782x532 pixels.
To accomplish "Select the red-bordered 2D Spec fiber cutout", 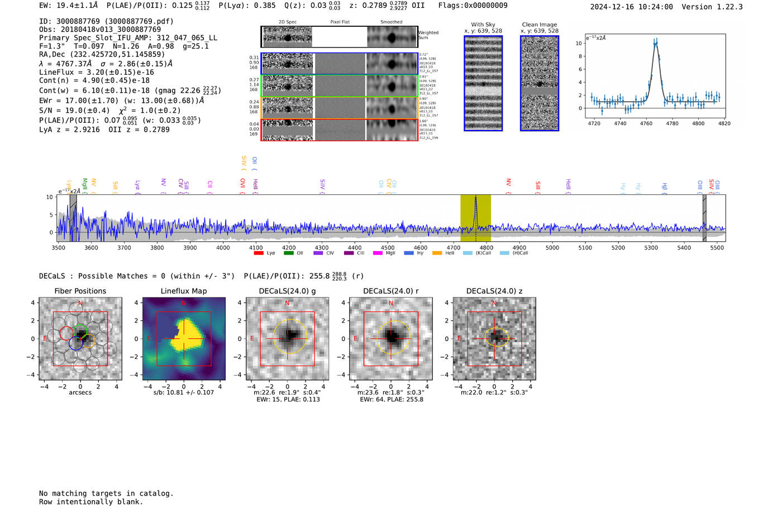I will tap(288, 130).
